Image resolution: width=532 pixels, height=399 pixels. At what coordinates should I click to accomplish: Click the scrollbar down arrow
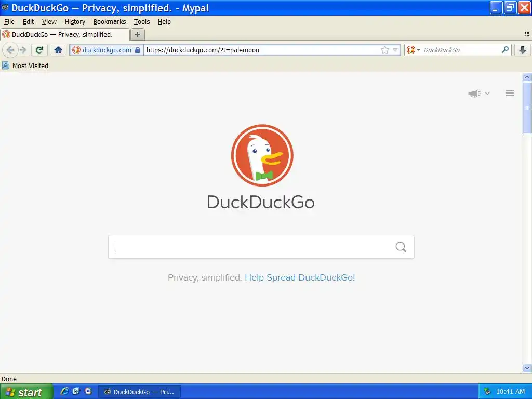527,368
